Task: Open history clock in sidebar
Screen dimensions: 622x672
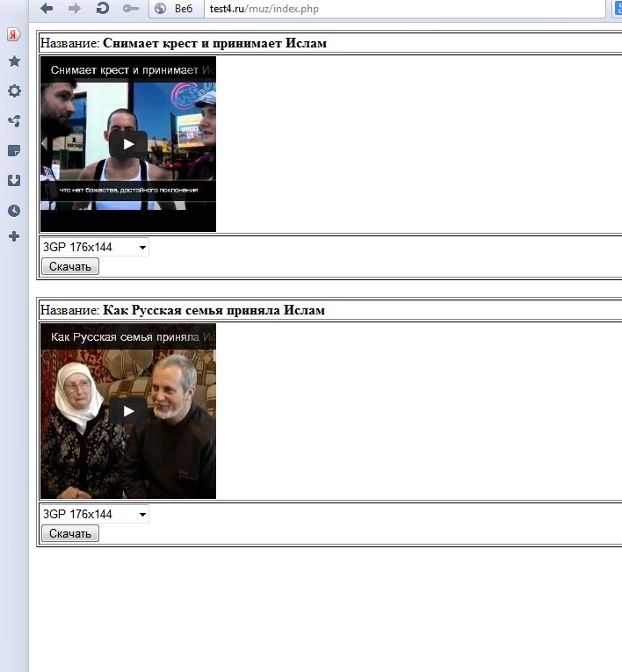Action: (14, 211)
